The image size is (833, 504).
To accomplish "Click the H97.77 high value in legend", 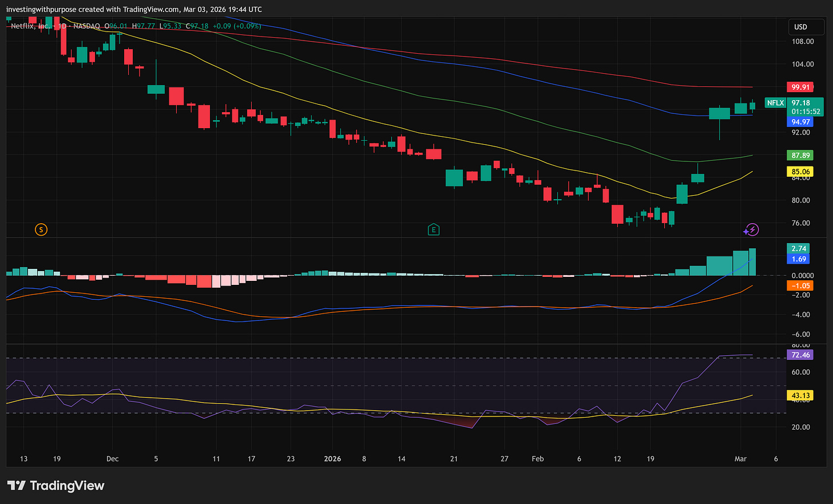I will point(144,26).
